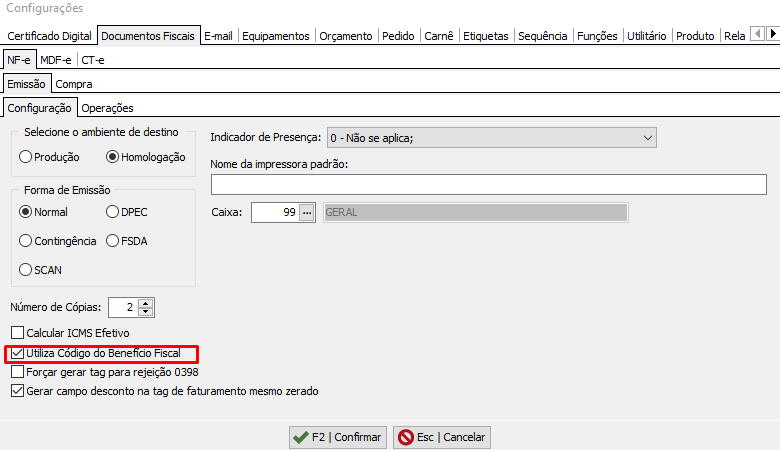Select the DPEC emission form
Screen dimensions: 780x450
113,212
